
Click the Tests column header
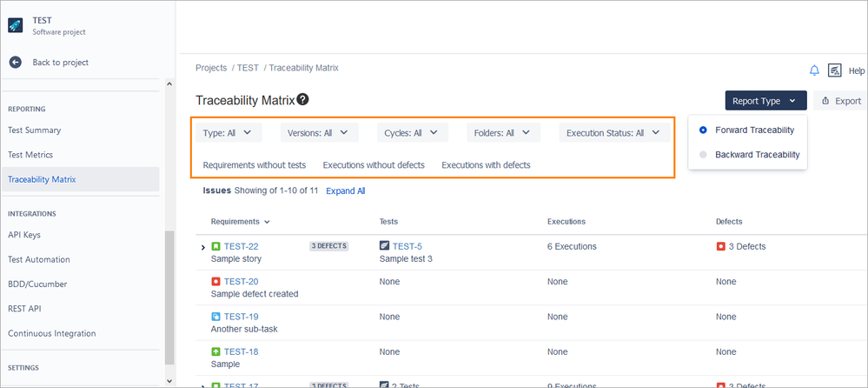388,221
